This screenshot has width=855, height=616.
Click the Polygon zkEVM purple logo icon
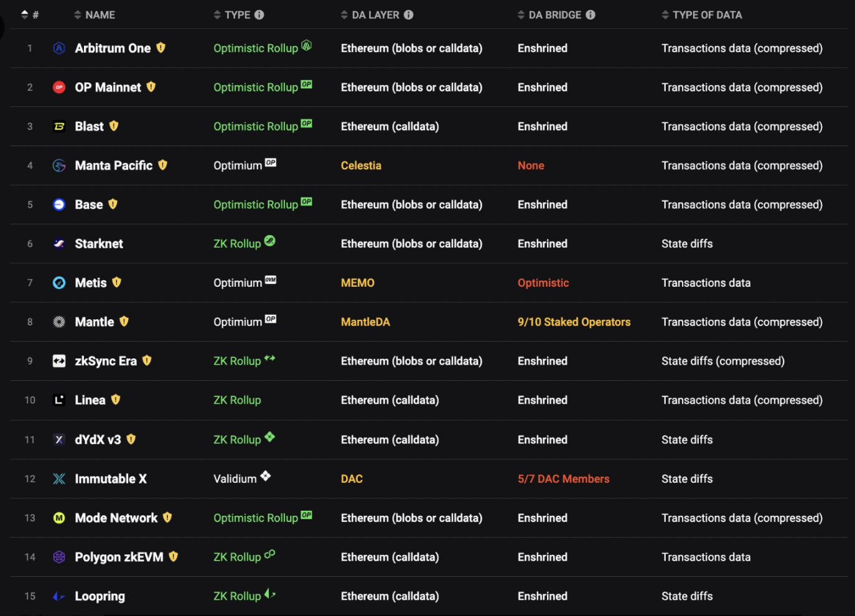pos(59,557)
